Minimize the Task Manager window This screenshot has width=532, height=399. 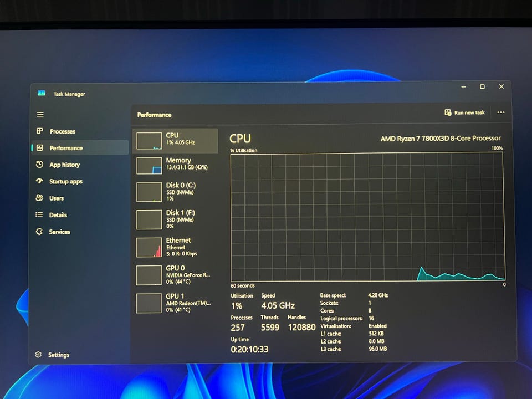pos(463,87)
